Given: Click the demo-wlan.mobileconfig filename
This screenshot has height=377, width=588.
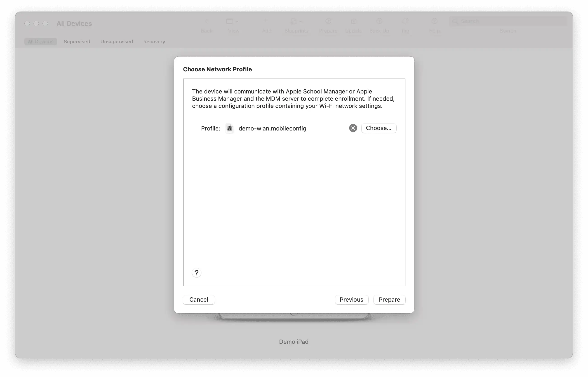Looking at the screenshot, I should coord(272,128).
